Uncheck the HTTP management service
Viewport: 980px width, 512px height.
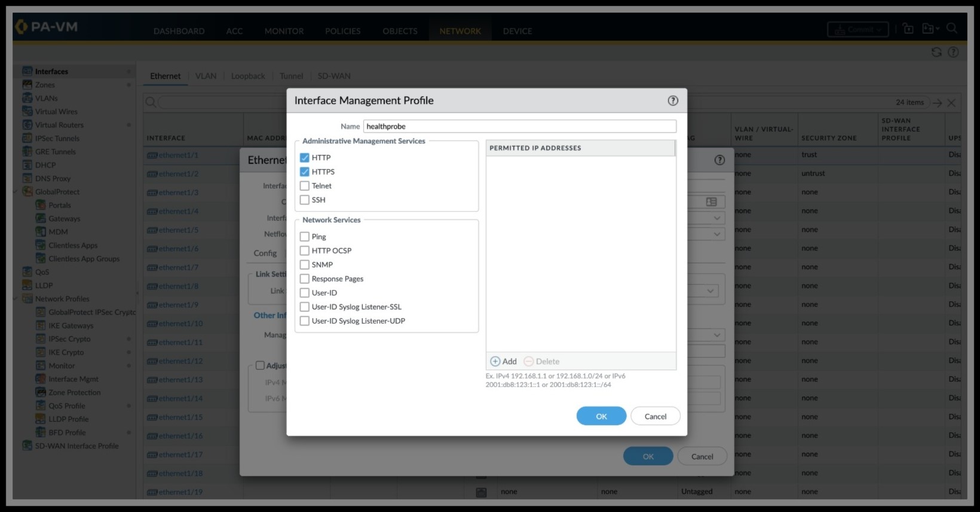305,158
